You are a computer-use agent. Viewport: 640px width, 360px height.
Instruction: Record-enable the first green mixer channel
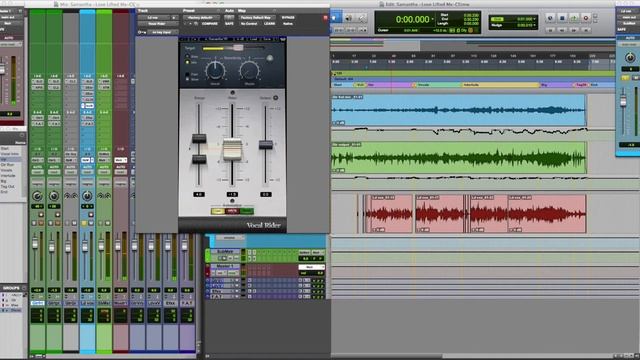coord(41,215)
